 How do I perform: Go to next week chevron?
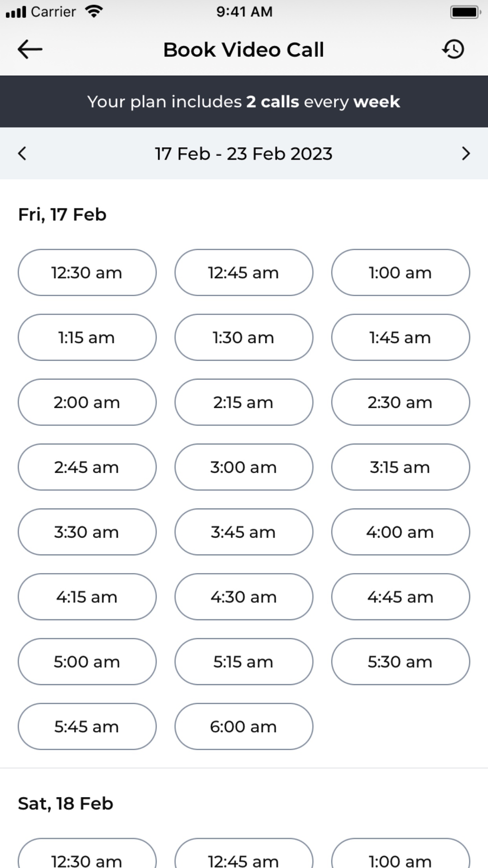466,153
